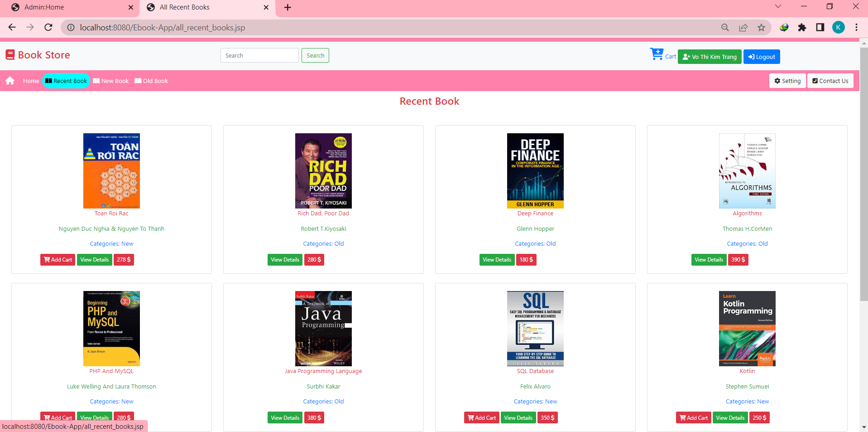Click the Rich Dad Poor Dad cover
Viewport: 868px width, 432px height.
[323, 171]
